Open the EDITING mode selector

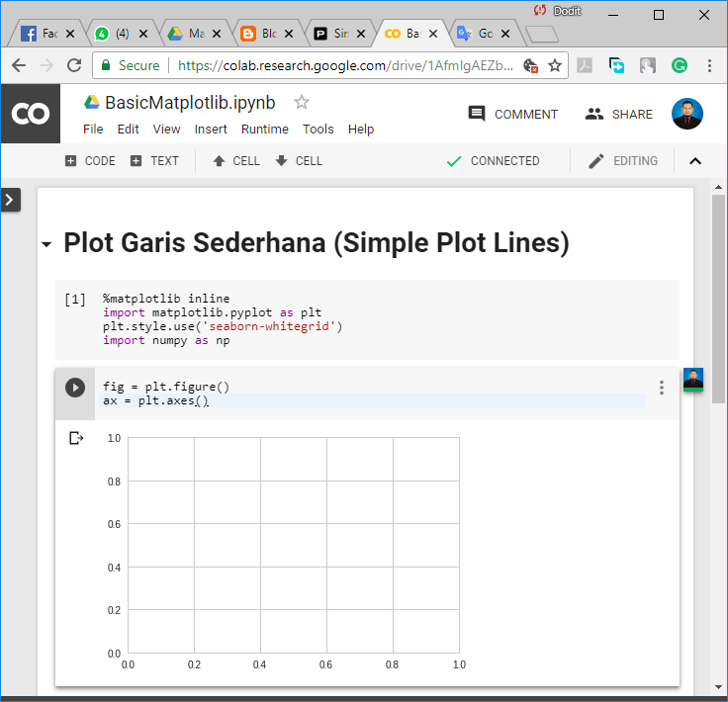pos(622,161)
